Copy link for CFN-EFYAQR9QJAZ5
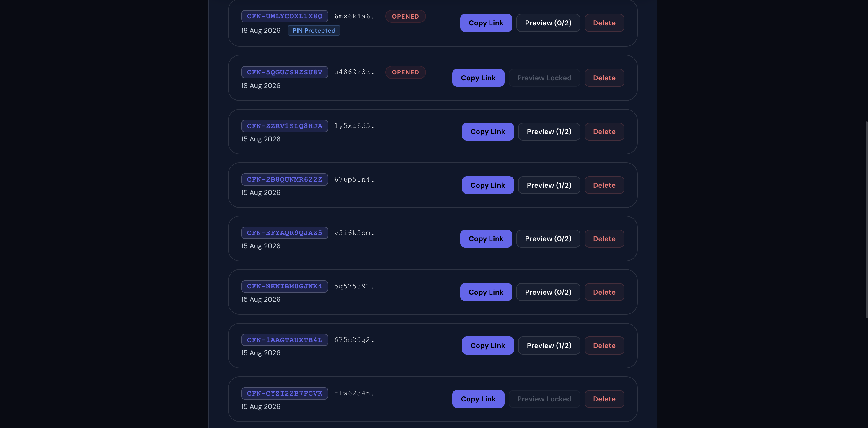 tap(486, 238)
